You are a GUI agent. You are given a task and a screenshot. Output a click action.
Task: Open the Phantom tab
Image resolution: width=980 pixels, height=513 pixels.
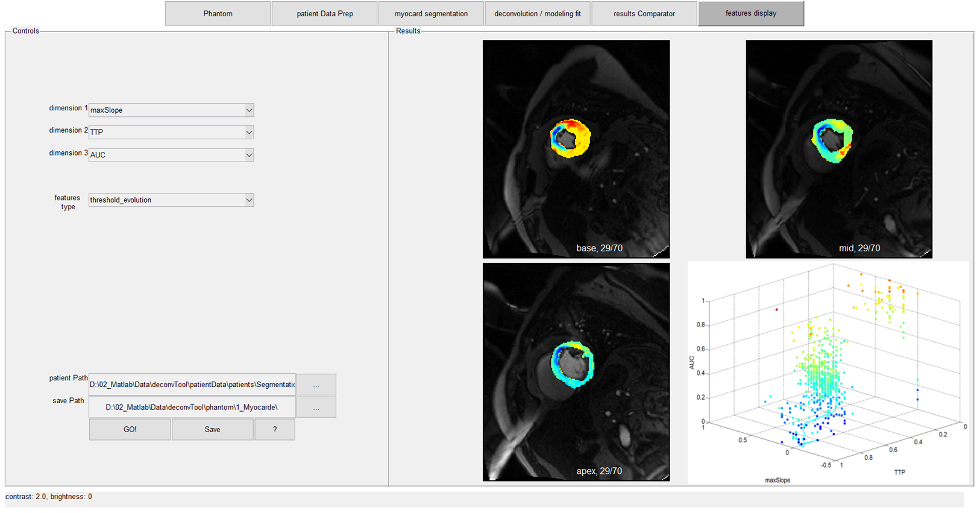tap(218, 13)
